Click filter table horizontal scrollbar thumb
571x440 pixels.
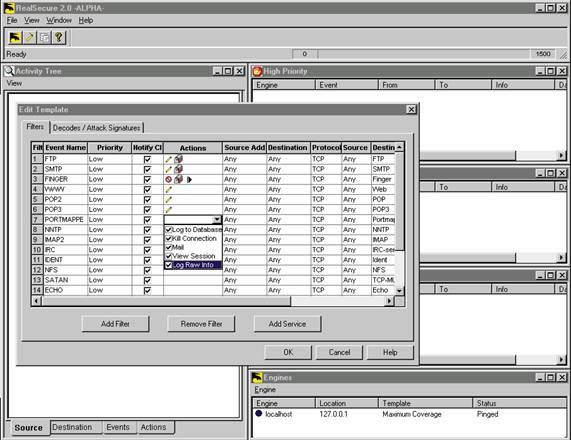pos(166,301)
